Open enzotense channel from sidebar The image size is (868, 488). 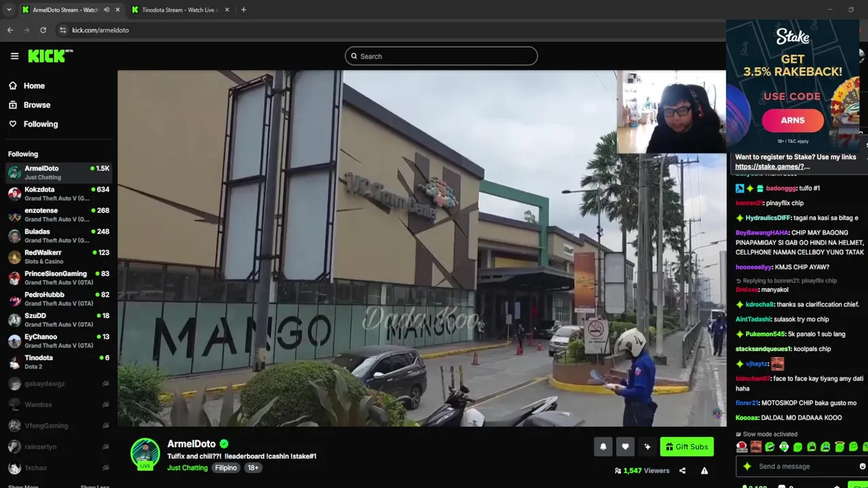58,214
